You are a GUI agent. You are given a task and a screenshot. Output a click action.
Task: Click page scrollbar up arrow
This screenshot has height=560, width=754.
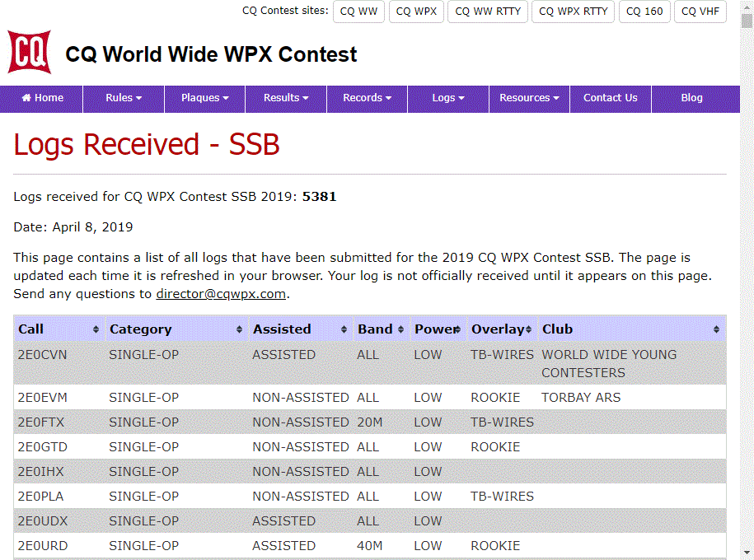tap(747, 6)
